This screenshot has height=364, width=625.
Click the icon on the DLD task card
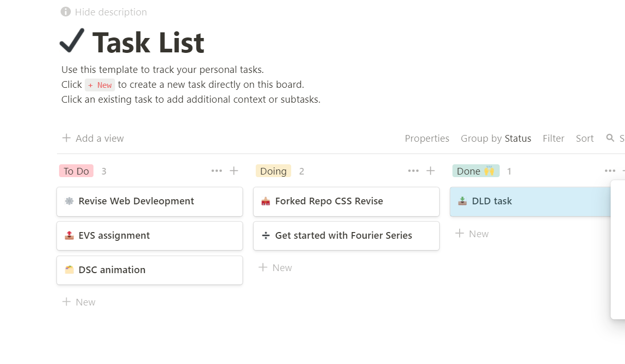coord(463,201)
